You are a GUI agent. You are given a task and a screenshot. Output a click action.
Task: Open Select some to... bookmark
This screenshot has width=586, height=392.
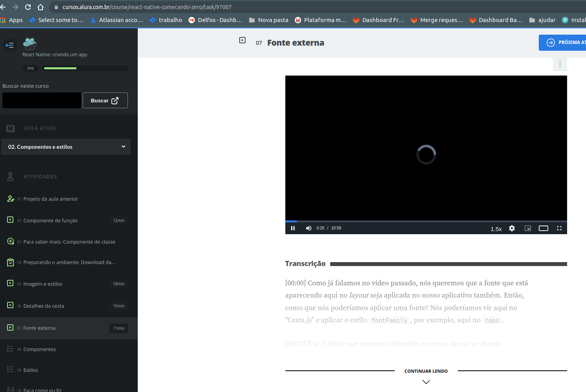coord(56,20)
